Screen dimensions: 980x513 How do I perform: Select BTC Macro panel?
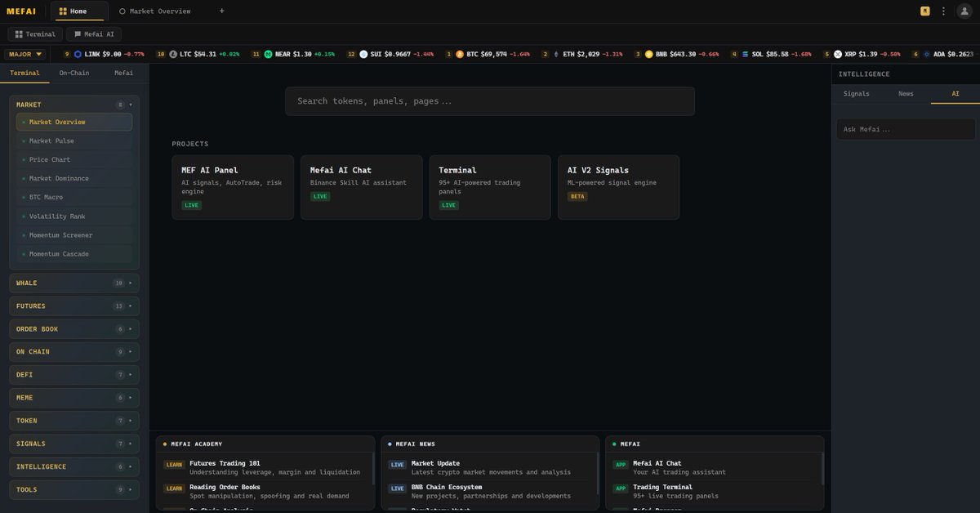click(x=74, y=197)
